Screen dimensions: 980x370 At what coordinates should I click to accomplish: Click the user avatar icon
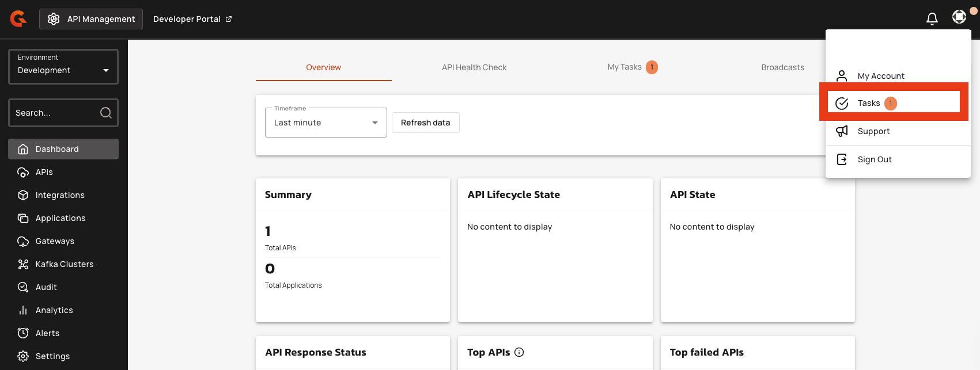point(959,17)
